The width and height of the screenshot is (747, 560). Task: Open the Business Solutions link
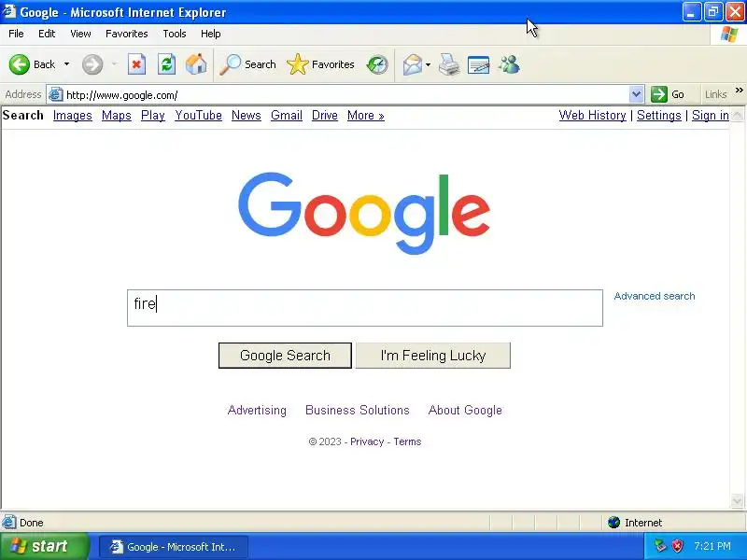point(358,410)
